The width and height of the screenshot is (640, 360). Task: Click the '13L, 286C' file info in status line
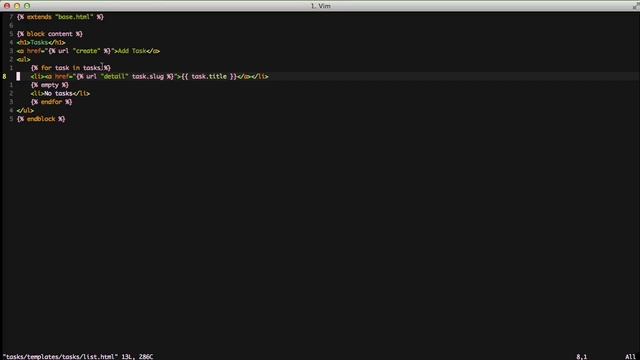(137, 357)
